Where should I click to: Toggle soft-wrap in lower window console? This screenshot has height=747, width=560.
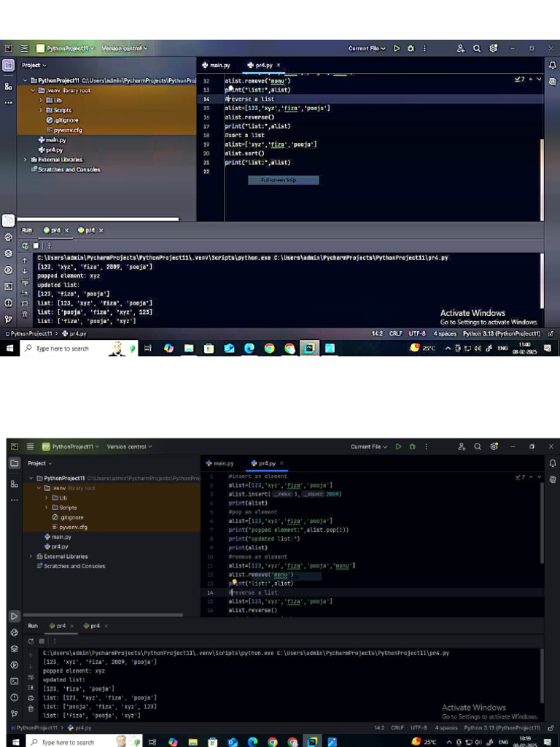point(31,677)
